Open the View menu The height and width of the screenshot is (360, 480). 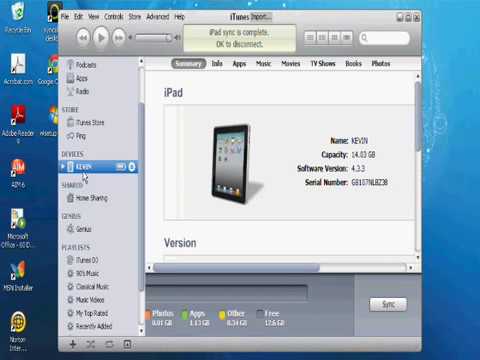[94, 16]
